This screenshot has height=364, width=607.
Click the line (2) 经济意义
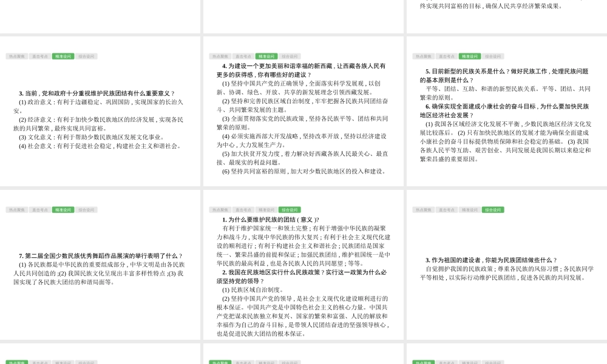click(98, 124)
